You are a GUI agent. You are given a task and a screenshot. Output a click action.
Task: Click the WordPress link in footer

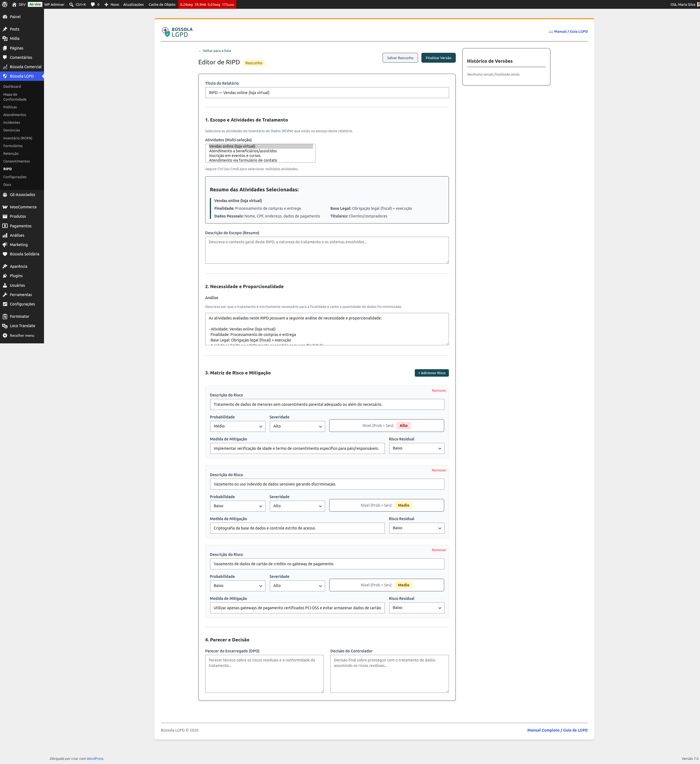pos(95,758)
